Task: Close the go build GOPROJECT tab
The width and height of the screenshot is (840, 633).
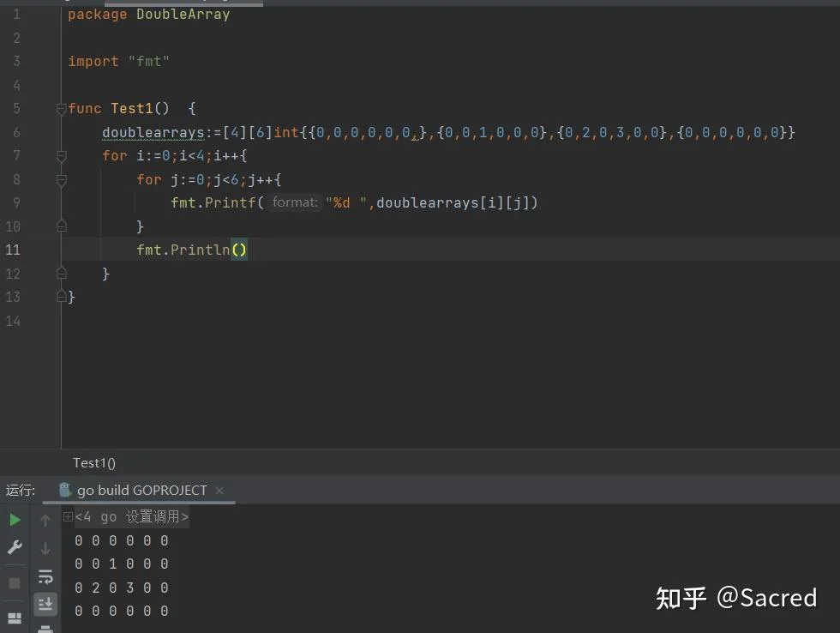Action: 219,490
